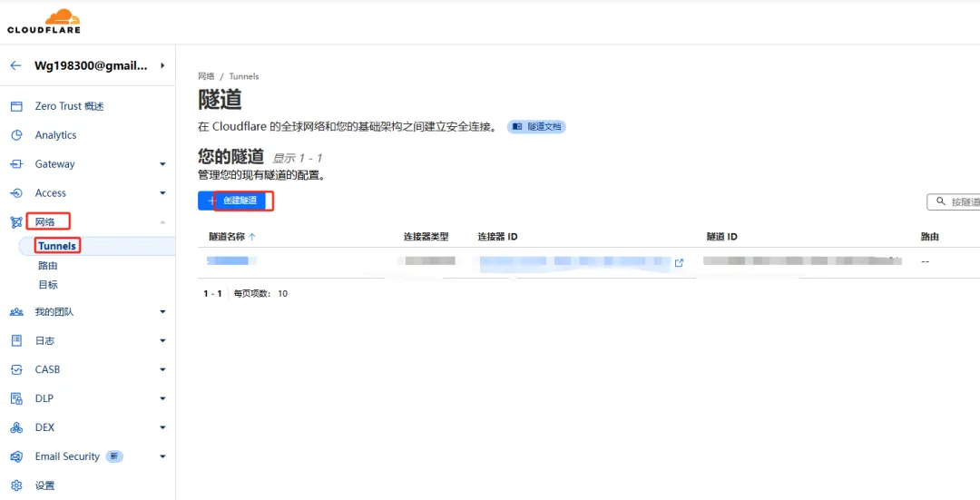The image size is (980, 500).
Task: Click the Access sidebar icon
Action: pos(17,193)
